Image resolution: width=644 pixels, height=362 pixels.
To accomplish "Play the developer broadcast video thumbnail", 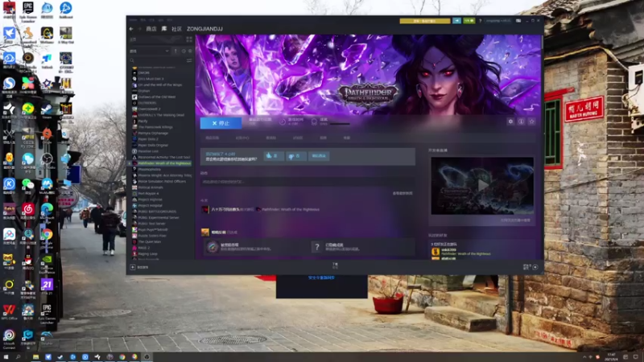I will coord(482,186).
